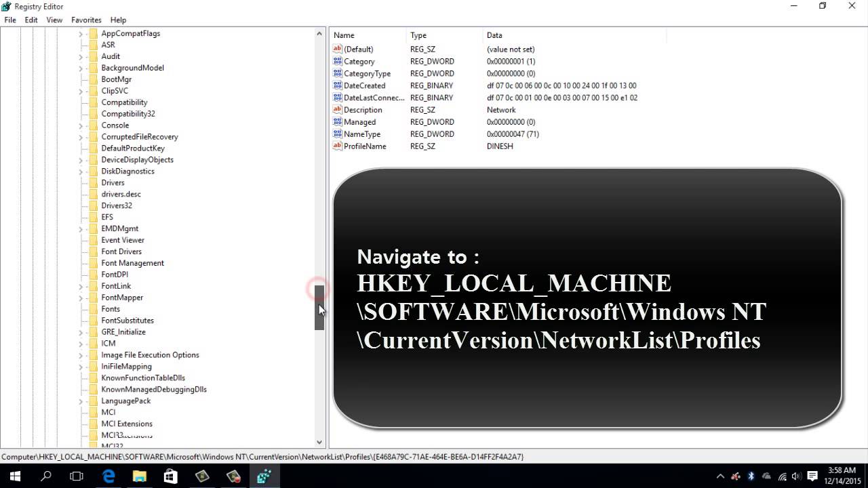Select the Font Drivers key

coord(121,252)
